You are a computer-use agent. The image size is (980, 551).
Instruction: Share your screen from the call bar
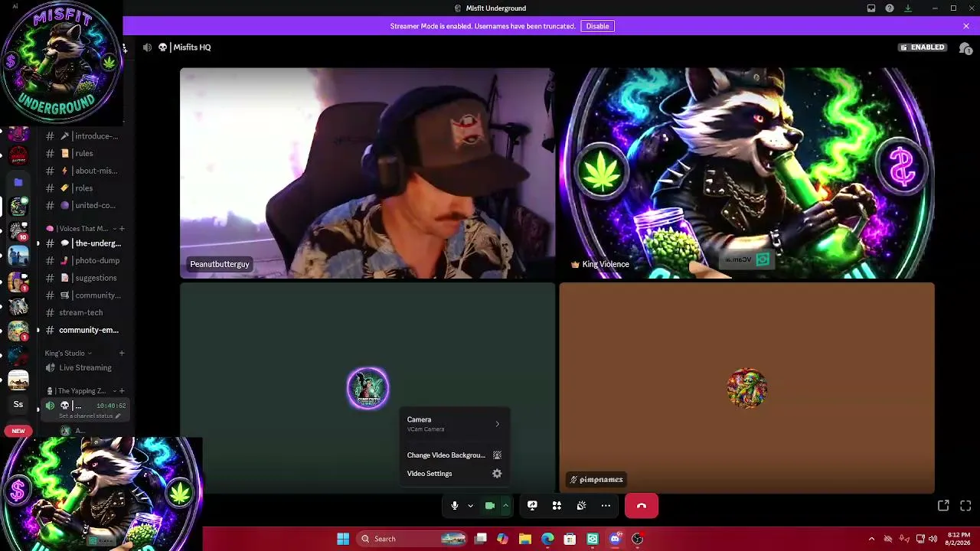(x=532, y=506)
